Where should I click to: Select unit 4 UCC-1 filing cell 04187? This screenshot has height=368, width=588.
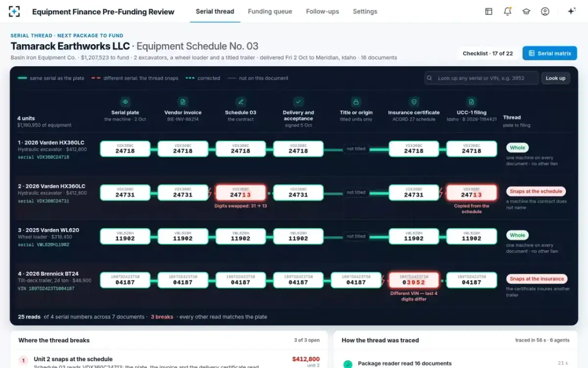[x=471, y=280]
